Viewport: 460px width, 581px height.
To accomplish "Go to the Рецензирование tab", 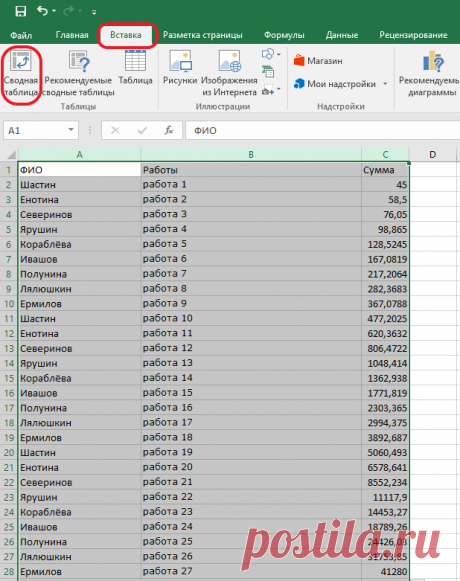I will tap(413, 35).
